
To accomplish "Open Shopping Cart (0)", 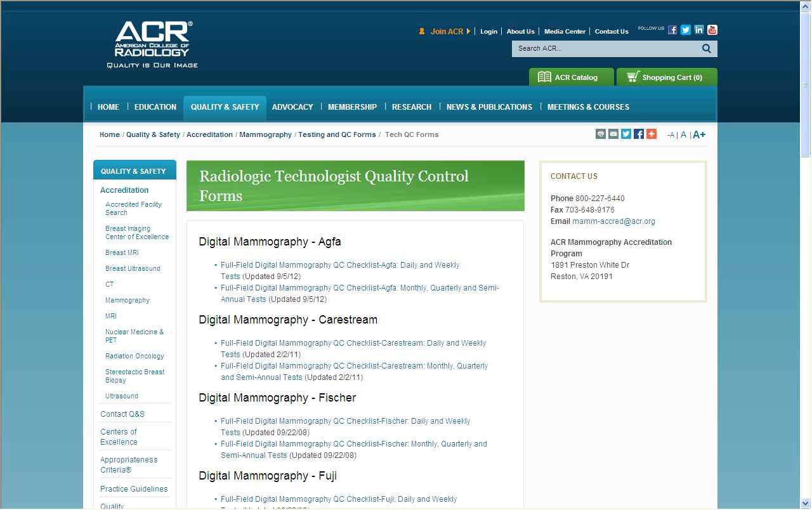I will click(667, 77).
